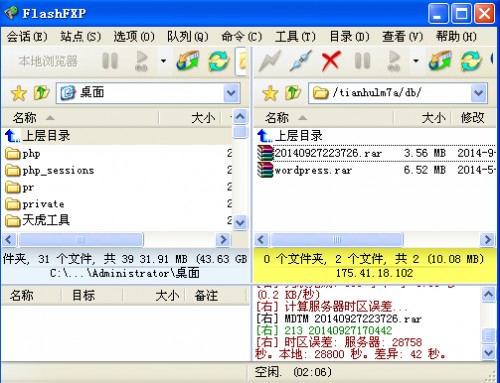Click the remote status IP 175.41.18.102
The width and height of the screenshot is (500, 383).
point(374,273)
